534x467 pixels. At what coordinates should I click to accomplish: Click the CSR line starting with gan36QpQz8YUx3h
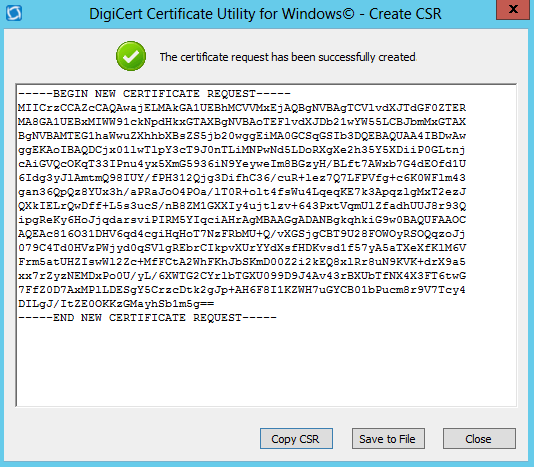click(x=242, y=192)
